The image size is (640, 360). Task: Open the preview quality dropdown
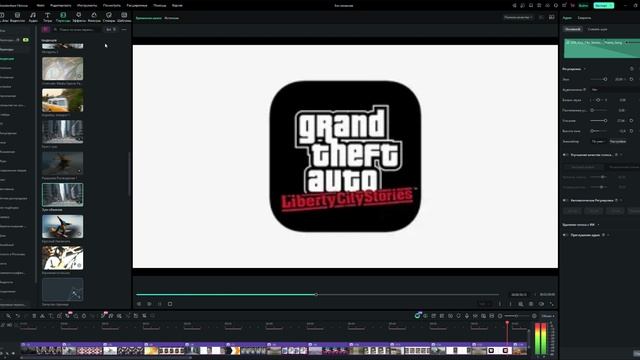(518, 18)
